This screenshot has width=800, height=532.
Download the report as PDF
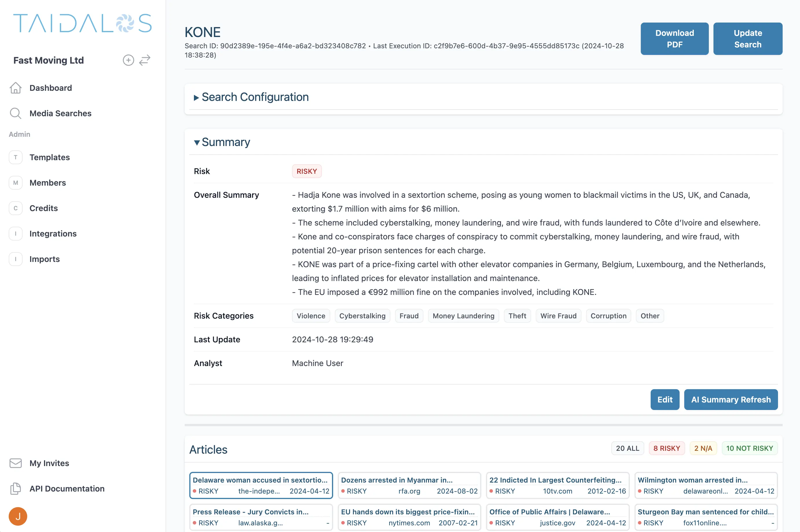[x=674, y=38]
